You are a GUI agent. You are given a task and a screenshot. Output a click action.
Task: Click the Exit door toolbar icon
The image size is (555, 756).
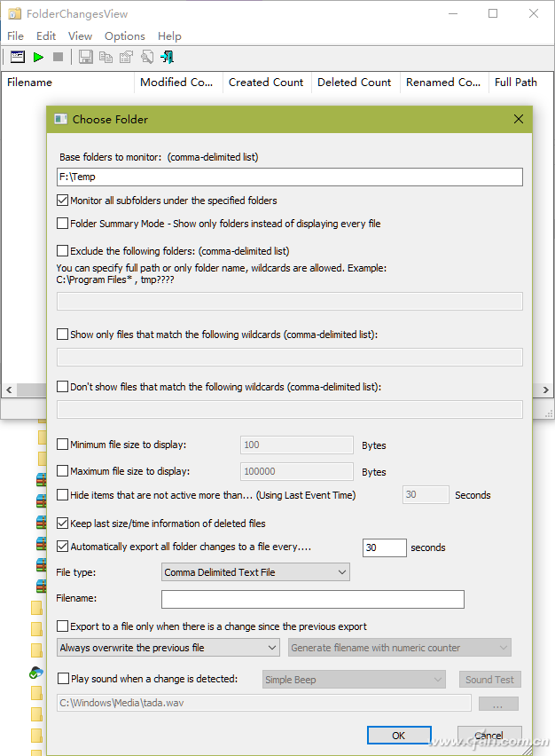(x=168, y=57)
